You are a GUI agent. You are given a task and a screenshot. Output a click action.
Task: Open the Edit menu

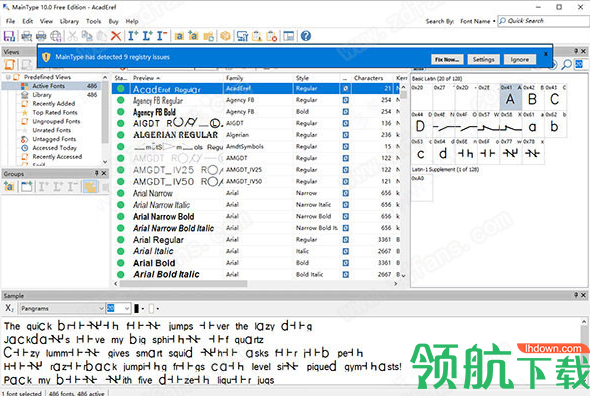click(x=27, y=21)
